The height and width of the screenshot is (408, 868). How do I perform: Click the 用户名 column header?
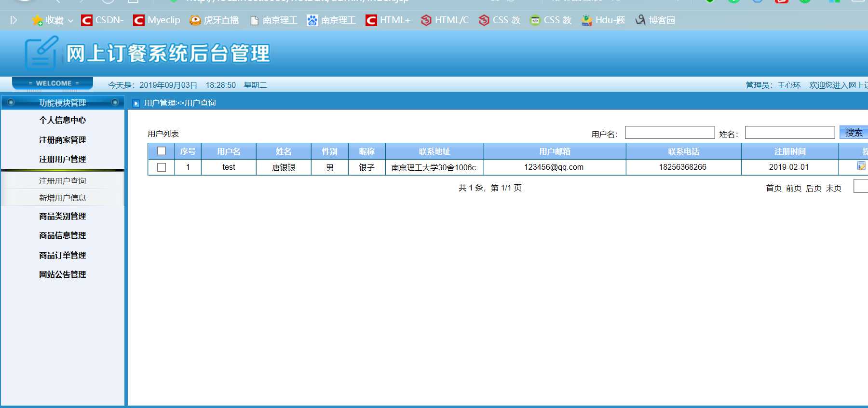click(x=229, y=151)
